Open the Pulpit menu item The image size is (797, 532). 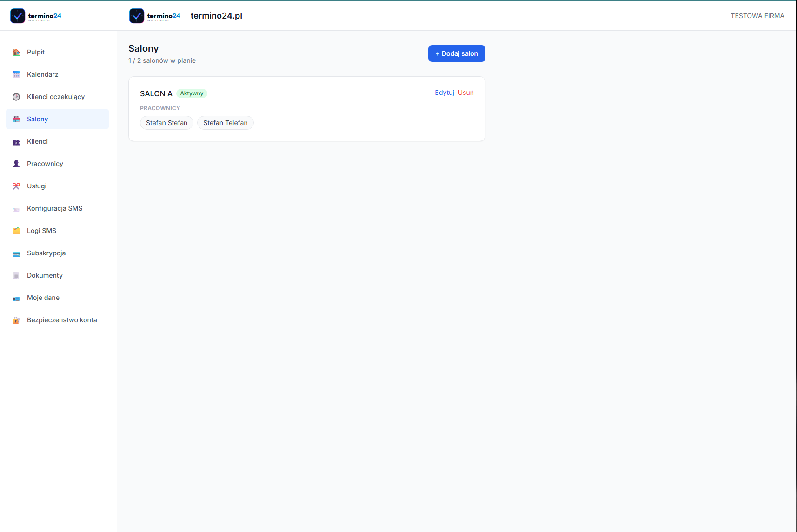click(x=57, y=52)
